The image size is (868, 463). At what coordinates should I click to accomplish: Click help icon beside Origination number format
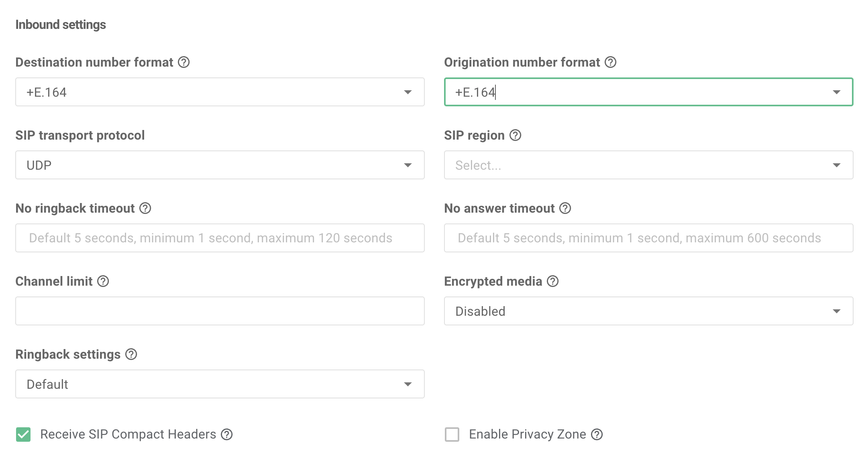(x=611, y=62)
